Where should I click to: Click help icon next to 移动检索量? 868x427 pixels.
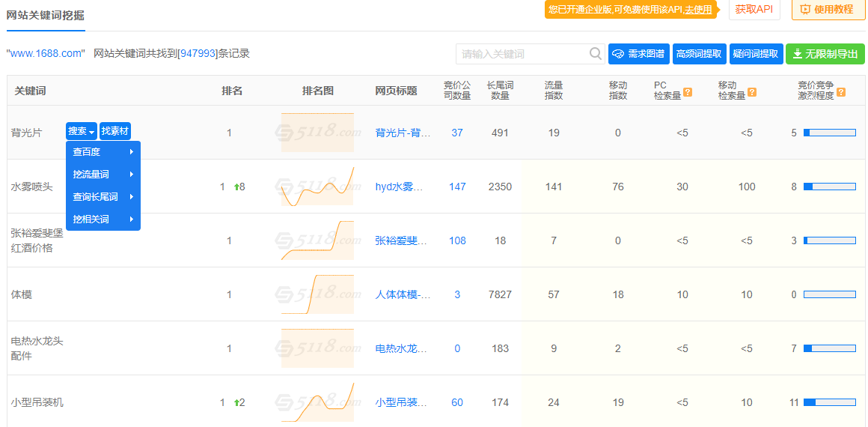click(752, 92)
